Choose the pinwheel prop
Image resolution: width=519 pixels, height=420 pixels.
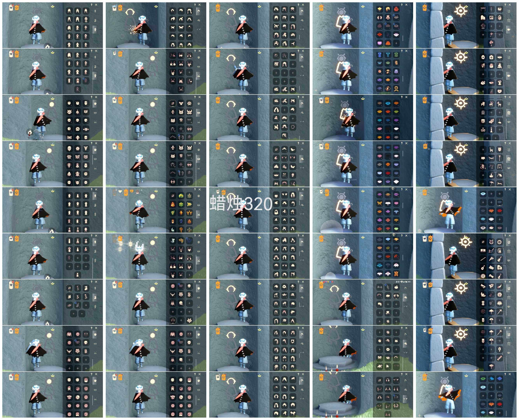(491, 35)
